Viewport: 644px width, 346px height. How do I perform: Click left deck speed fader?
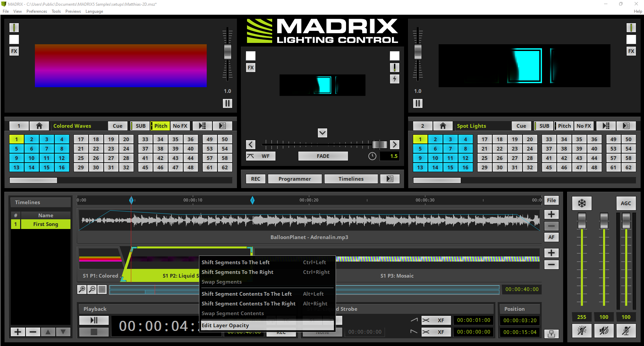coord(228,52)
